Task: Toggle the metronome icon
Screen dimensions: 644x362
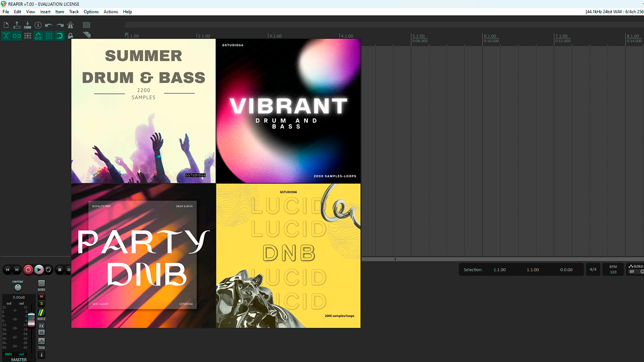Action: pyautogui.click(x=70, y=25)
